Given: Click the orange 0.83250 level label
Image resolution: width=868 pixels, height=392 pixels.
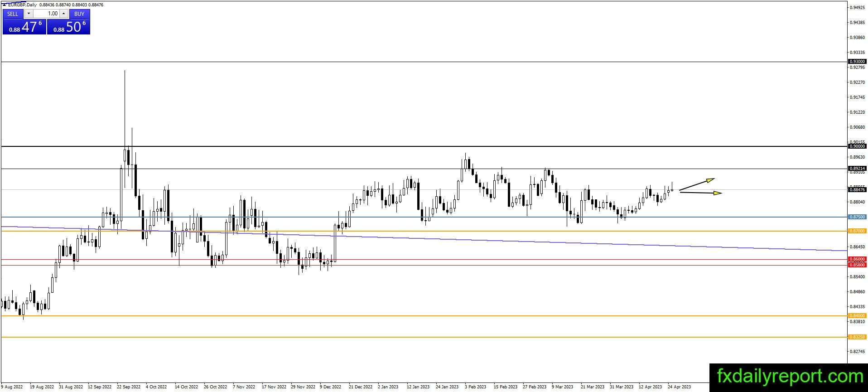Looking at the screenshot, I should coord(857,337).
